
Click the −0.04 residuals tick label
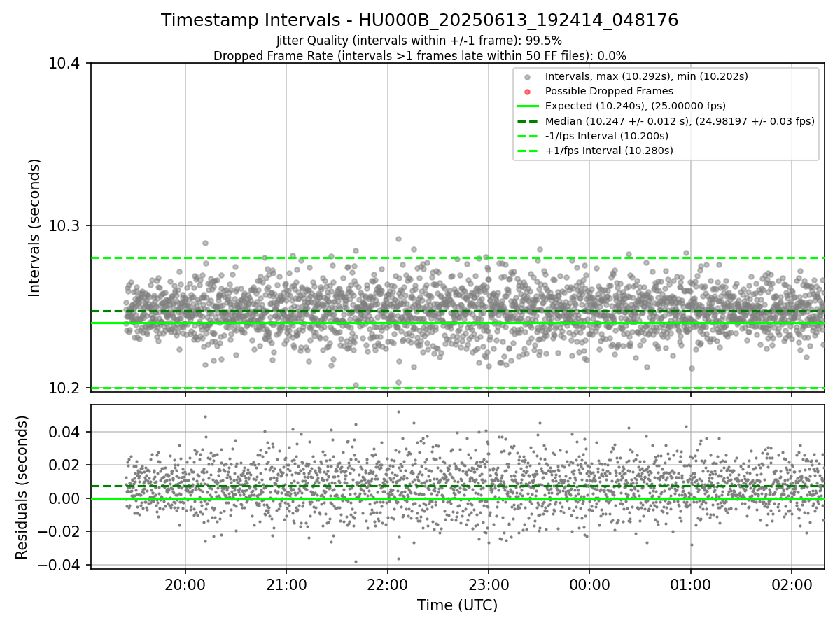tap(60, 566)
